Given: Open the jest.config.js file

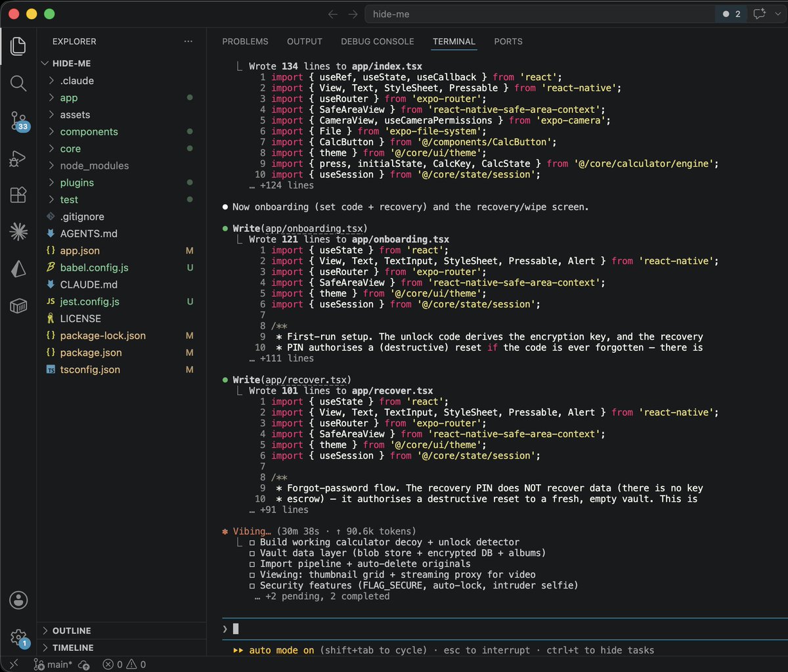Looking at the screenshot, I should [x=121, y=302].
